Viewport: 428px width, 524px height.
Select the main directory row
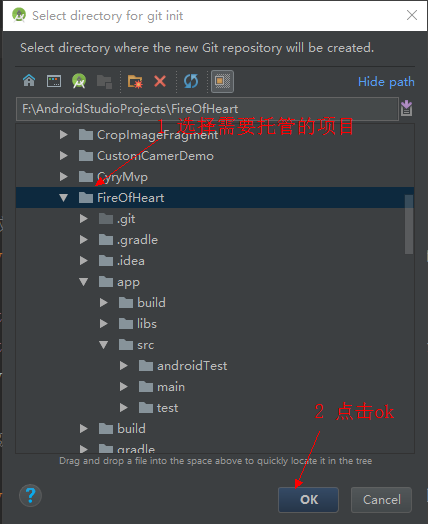[215, 387]
